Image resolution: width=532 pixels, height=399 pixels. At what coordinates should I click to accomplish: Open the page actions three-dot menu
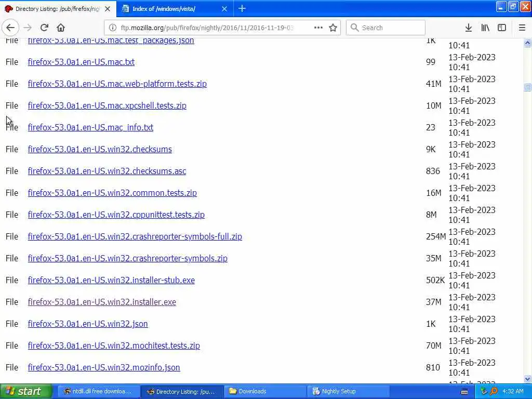[318, 28]
